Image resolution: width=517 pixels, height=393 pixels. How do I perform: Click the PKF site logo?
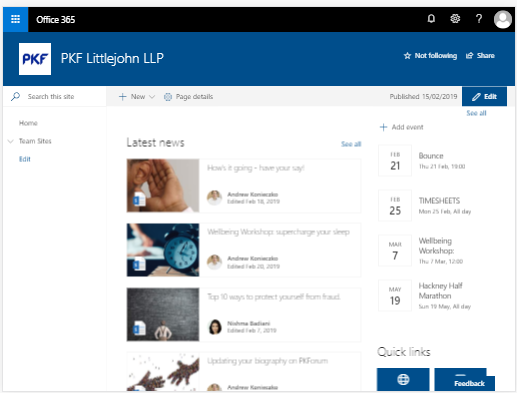click(35, 59)
